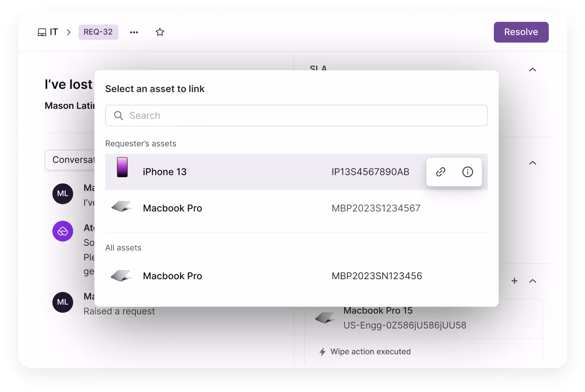Viewport: 585px width, 392px height.
Task: Click the Raised a request message text
Action: (119, 312)
